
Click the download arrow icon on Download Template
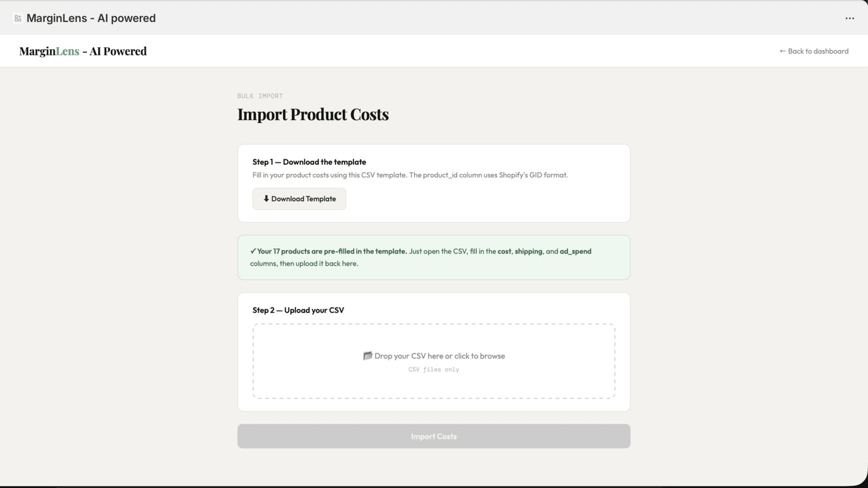pos(266,199)
